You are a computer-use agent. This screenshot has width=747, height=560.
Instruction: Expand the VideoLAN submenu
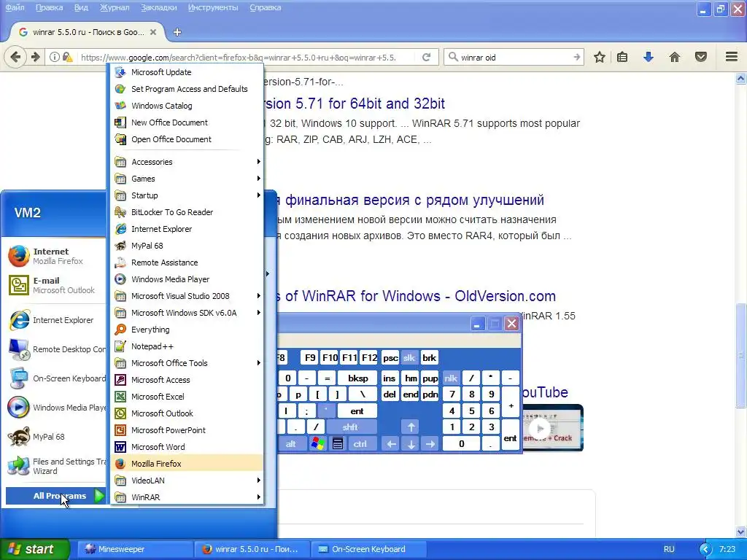click(x=187, y=481)
